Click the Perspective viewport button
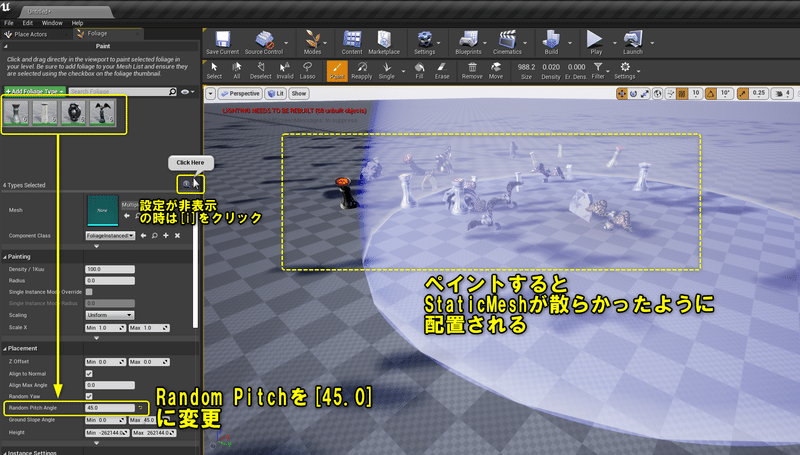The image size is (800, 455). pyautogui.click(x=240, y=93)
